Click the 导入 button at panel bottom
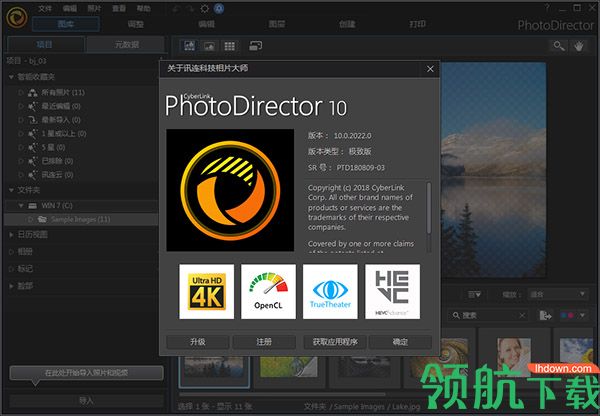 tap(86, 401)
